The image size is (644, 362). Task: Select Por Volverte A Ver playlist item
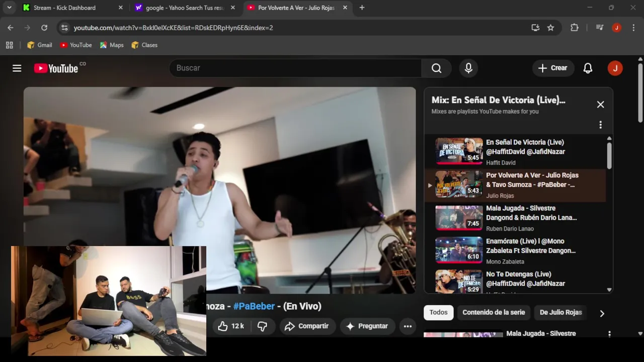[x=515, y=185]
